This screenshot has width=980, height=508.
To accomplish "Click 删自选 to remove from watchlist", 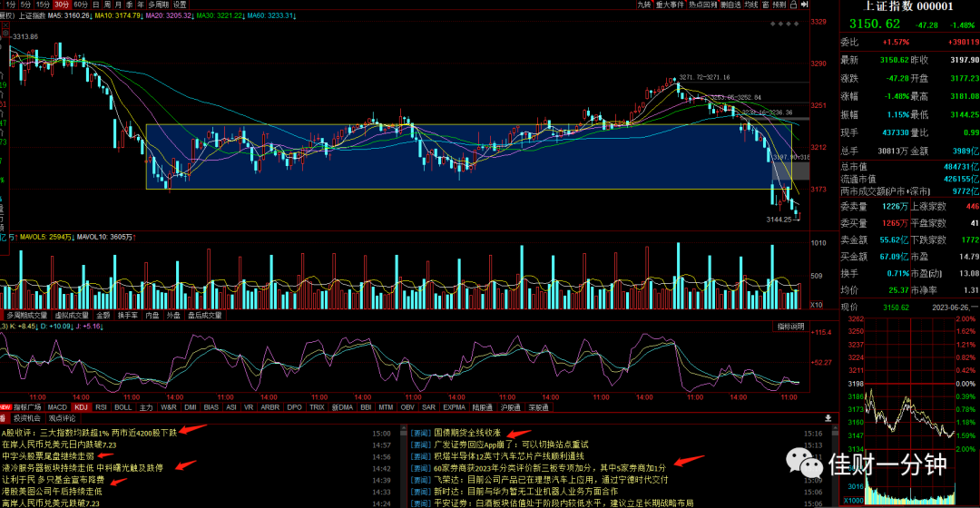I will click(730, 5).
